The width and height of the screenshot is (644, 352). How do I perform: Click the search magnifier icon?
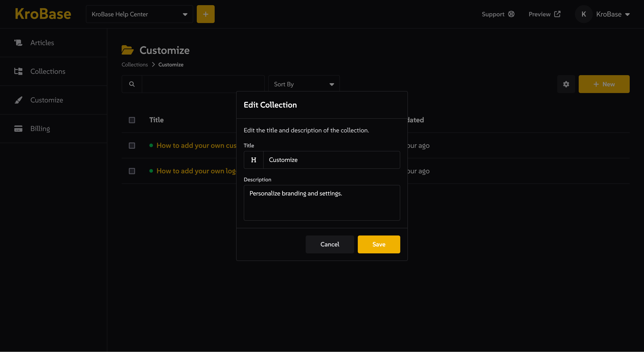132,84
